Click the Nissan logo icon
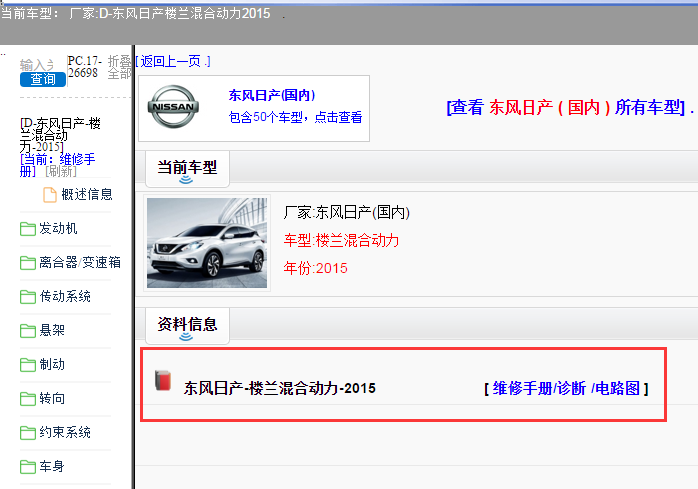 173,107
